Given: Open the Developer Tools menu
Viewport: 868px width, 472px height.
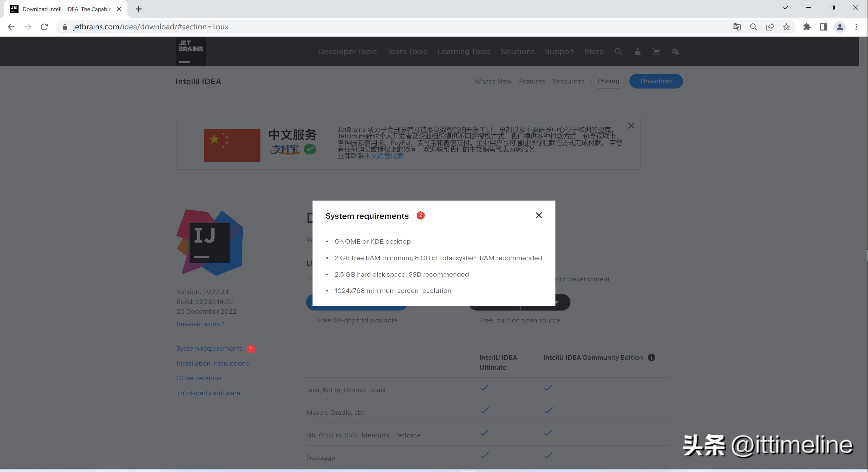Looking at the screenshot, I should pyautogui.click(x=347, y=51).
